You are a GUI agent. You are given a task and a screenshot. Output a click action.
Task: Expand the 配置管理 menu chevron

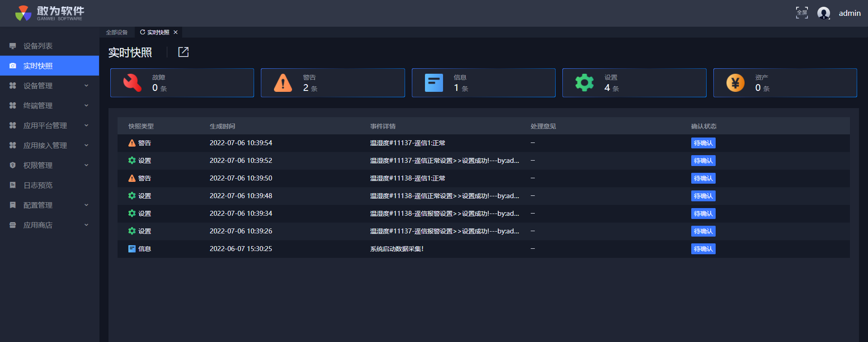click(x=86, y=205)
